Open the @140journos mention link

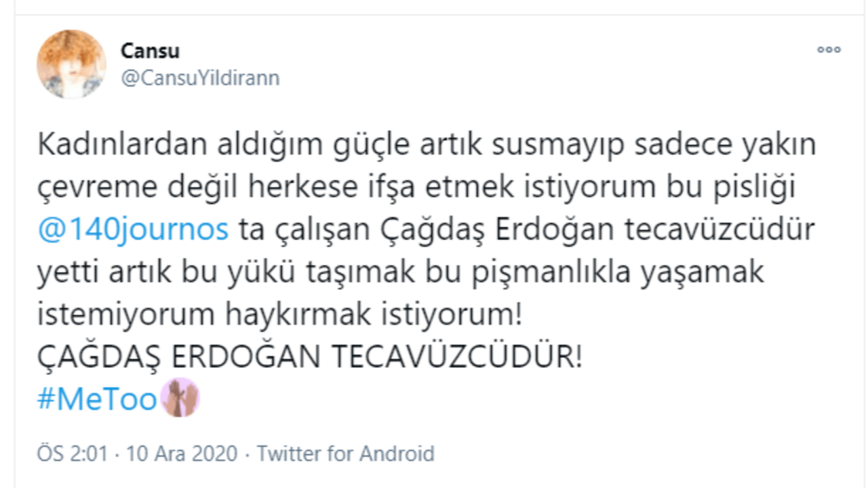click(132, 230)
